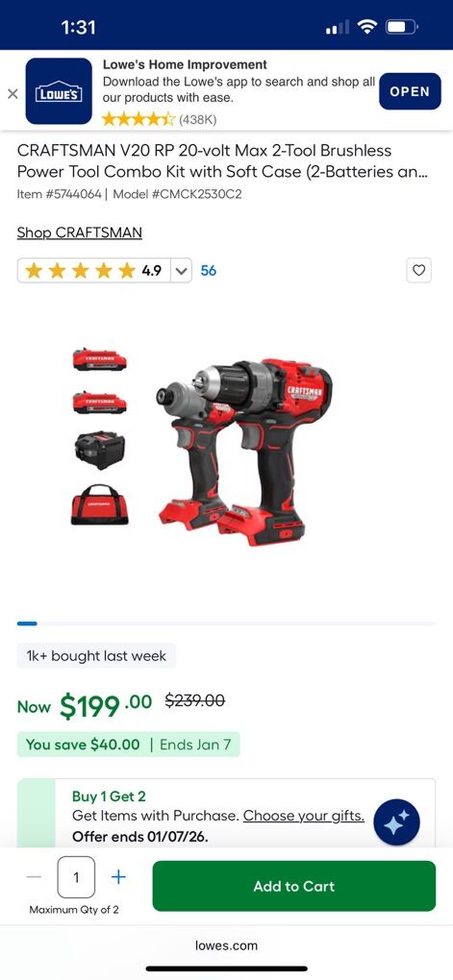Image resolution: width=453 pixels, height=980 pixels.
Task: Follow the Shop CRAFTSMAN link
Action: tap(80, 233)
